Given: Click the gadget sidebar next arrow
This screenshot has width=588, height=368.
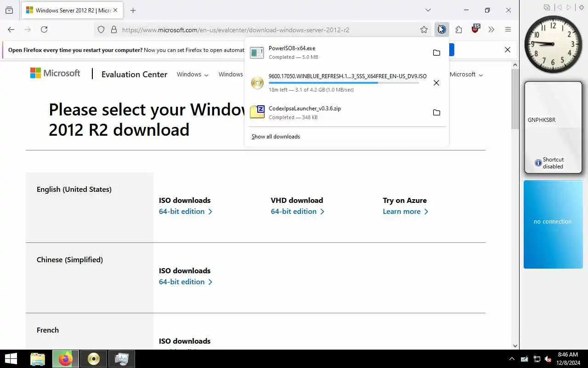Looking at the screenshot, I should 569,7.
